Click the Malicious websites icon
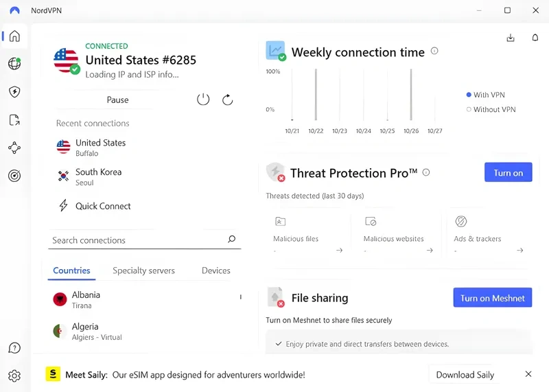Screen dimensions: 549x392 [371, 221]
